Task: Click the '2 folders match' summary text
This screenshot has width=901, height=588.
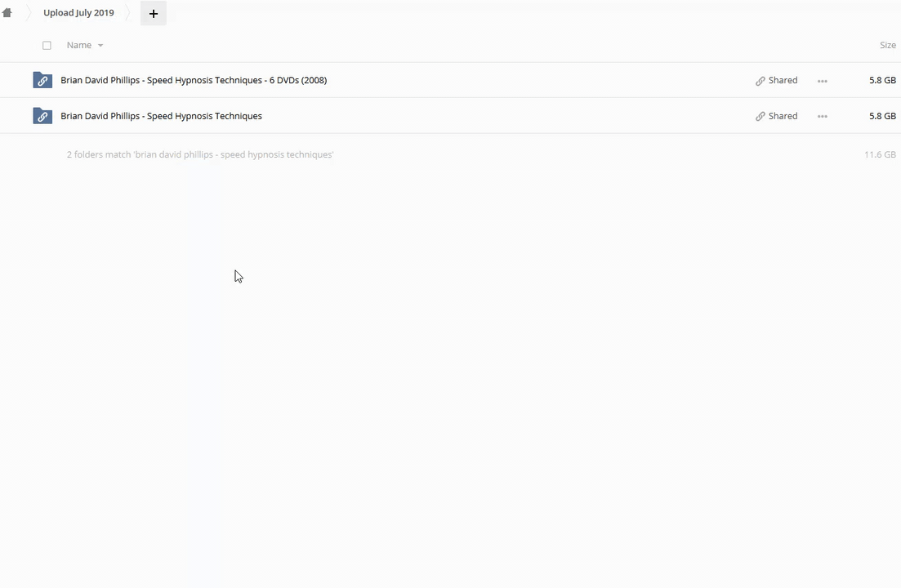Action: [200, 154]
